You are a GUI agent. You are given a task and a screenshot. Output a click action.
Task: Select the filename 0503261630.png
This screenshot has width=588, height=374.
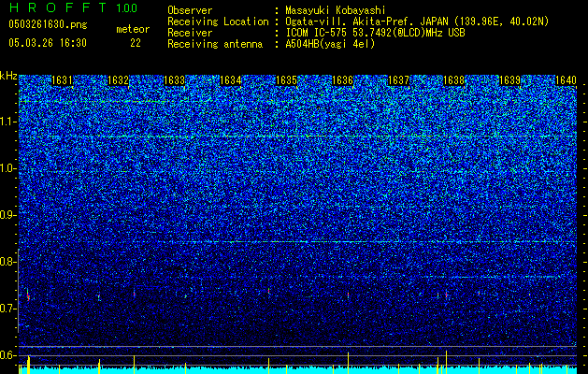[x=48, y=25]
